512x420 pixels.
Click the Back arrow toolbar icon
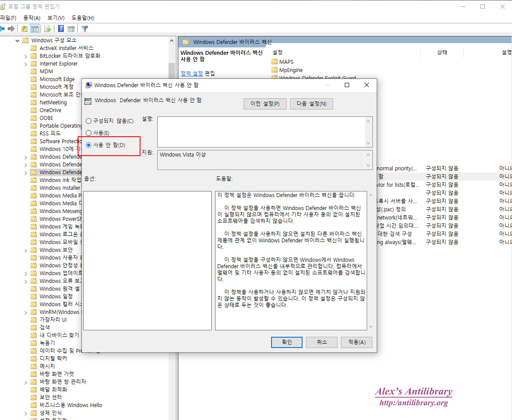tap(2, 29)
